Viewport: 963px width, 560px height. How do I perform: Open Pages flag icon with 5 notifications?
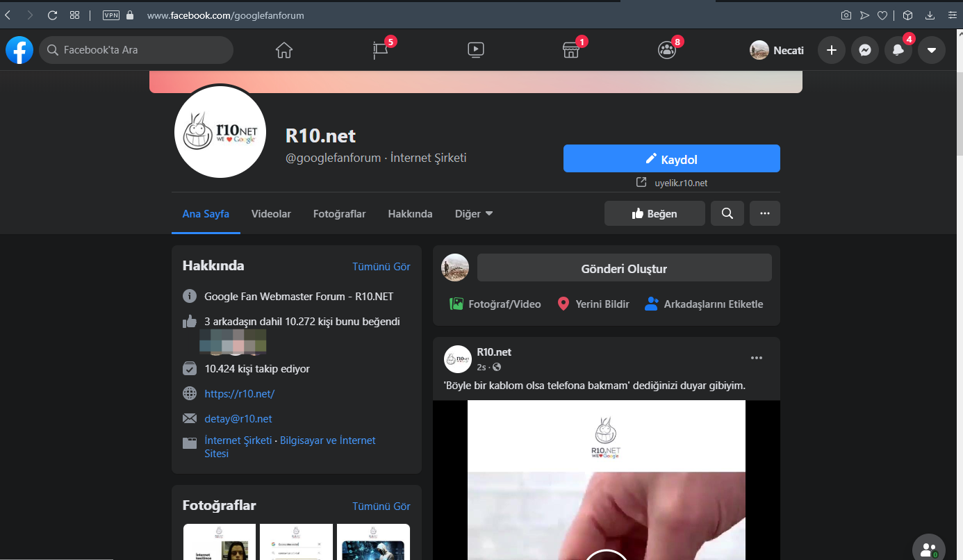(380, 50)
